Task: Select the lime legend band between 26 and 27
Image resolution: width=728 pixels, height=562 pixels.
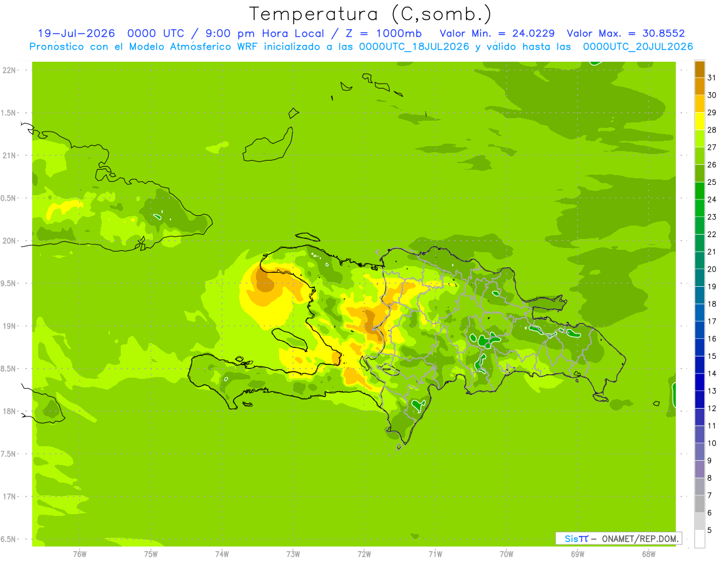Action: pyautogui.click(x=699, y=156)
